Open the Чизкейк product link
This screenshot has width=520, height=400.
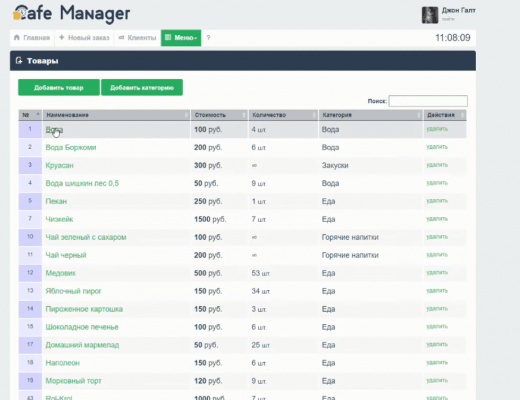59,219
